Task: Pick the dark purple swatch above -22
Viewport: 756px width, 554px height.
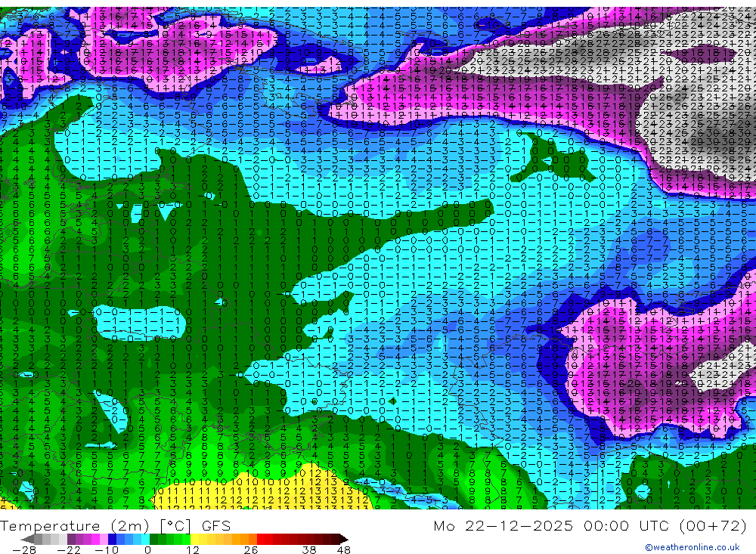Action: tap(71, 539)
